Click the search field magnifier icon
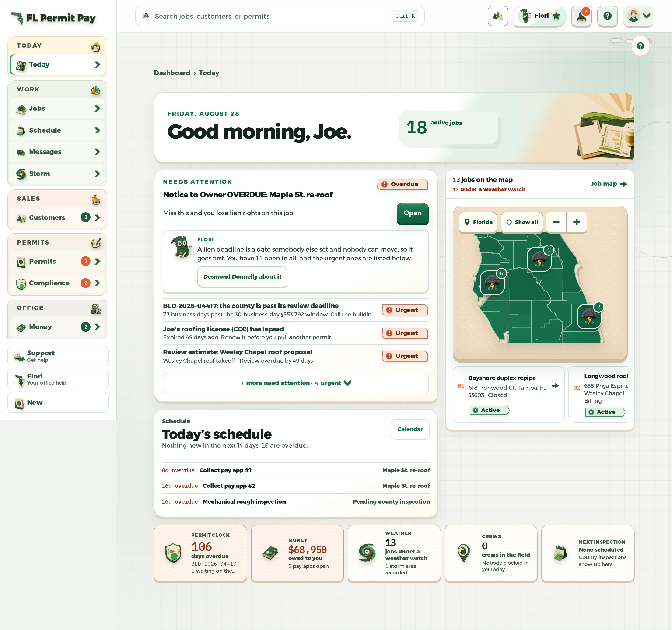 click(x=146, y=16)
